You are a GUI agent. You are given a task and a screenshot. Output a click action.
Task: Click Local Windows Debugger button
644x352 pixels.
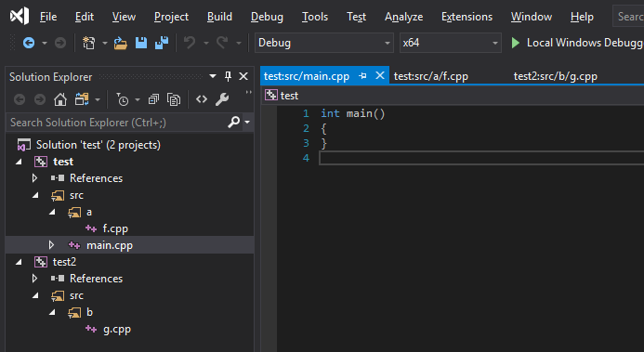(577, 43)
